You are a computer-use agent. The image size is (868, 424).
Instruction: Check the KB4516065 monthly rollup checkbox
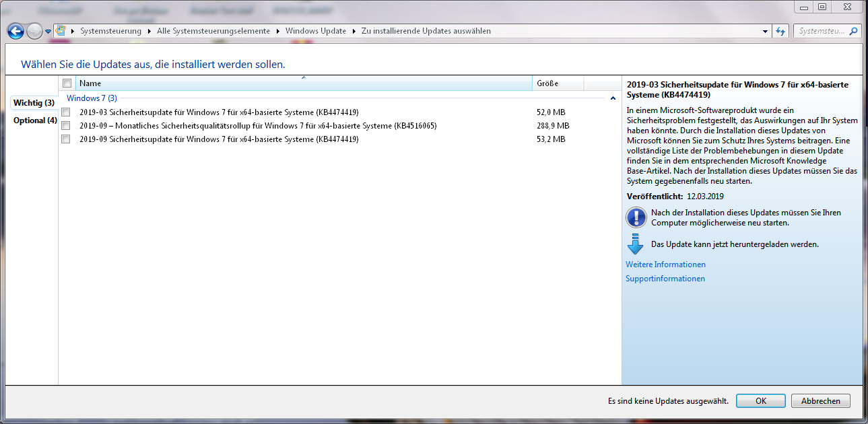point(66,125)
